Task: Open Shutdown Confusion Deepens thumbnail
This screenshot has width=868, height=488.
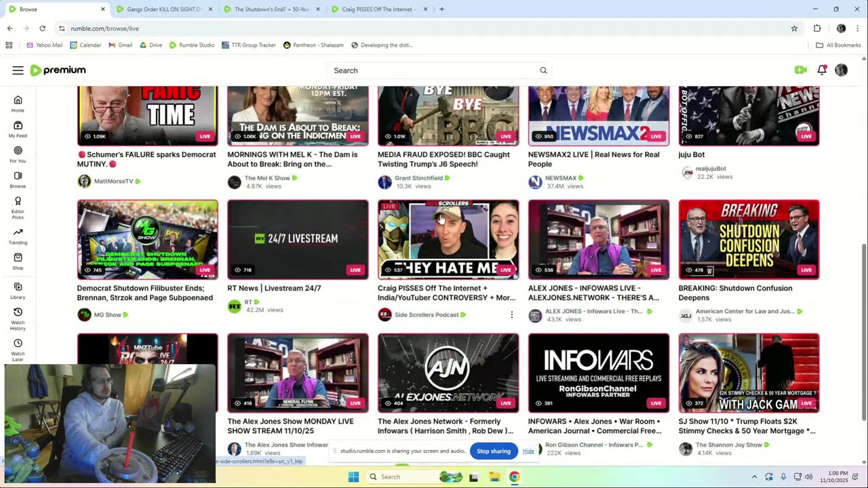Action: (x=749, y=239)
